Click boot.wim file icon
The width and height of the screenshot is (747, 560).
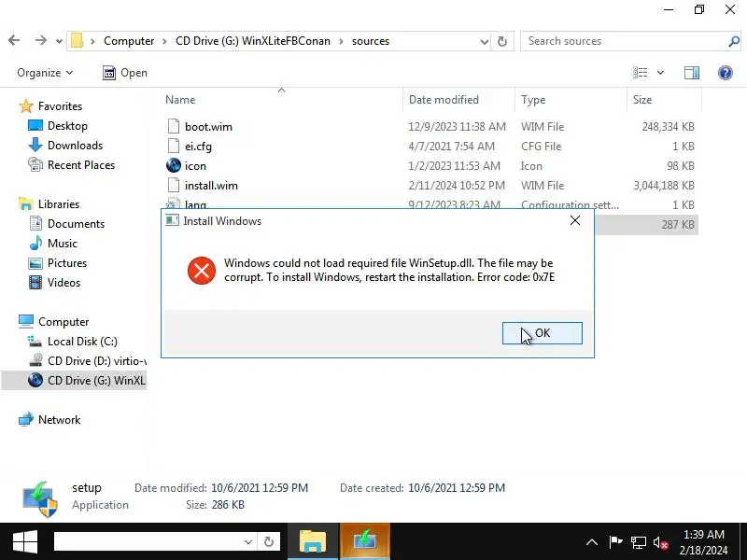174,126
